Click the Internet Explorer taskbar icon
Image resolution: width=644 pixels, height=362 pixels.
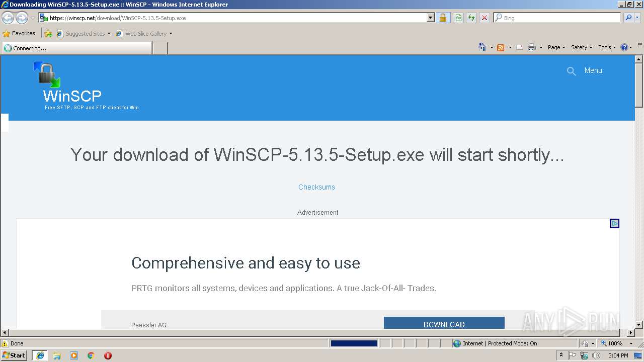[x=40, y=355]
